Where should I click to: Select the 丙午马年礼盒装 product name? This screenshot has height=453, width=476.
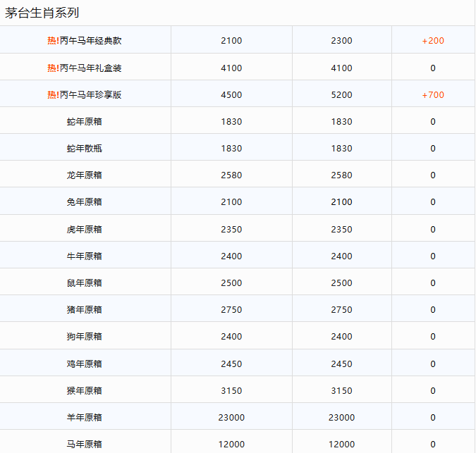click(x=91, y=68)
